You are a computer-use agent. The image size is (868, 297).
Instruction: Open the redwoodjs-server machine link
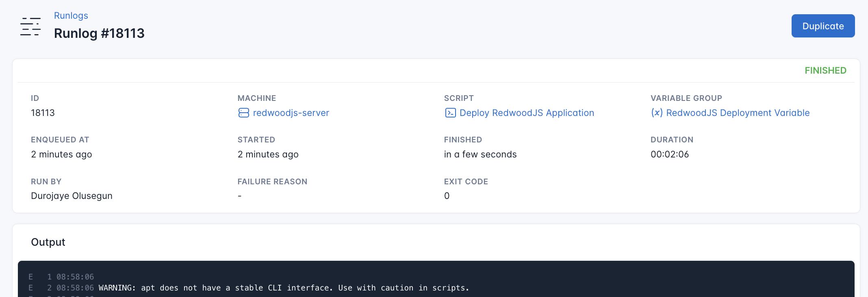point(291,113)
